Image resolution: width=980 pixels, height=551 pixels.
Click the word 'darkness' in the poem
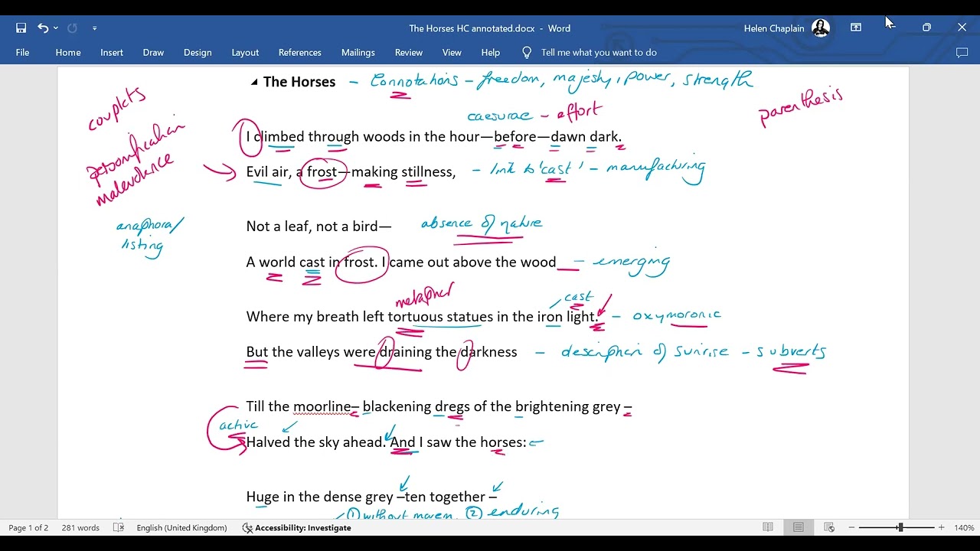click(488, 352)
